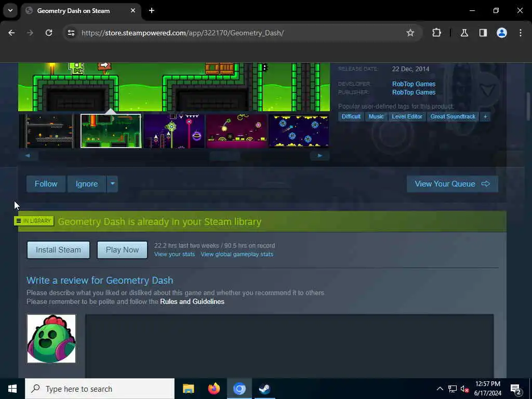Image resolution: width=532 pixels, height=399 pixels.
Task: Open the notification center icon
Action: (516, 389)
